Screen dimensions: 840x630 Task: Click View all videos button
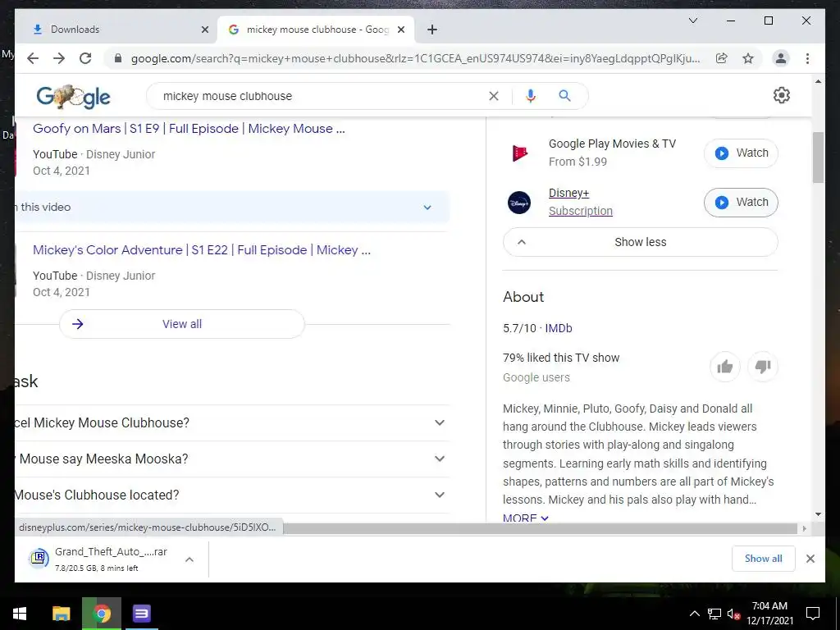(182, 324)
